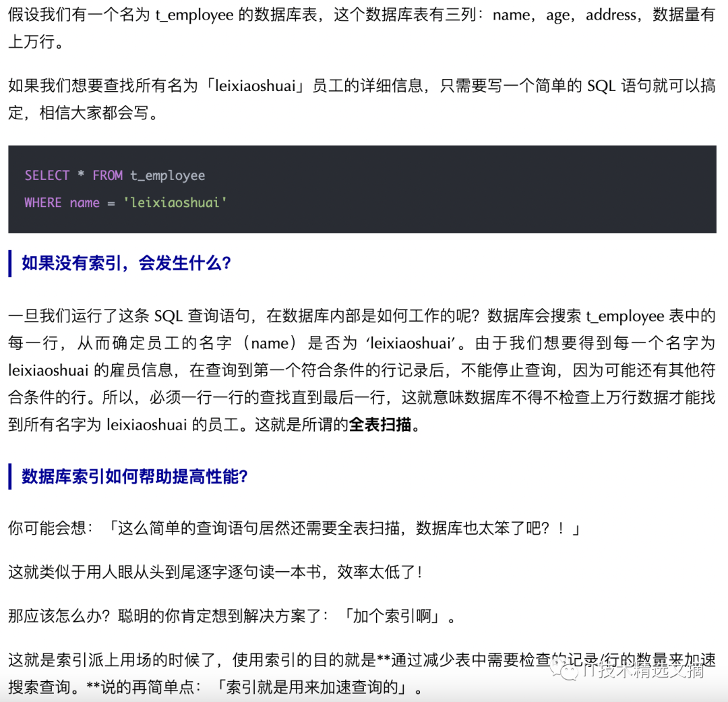Click 't_employee' in the SQL code

coord(167,175)
